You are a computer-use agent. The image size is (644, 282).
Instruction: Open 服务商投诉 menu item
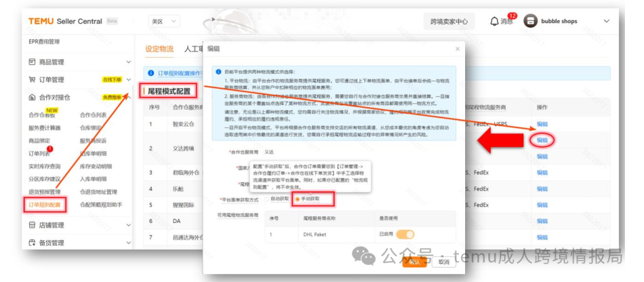pyautogui.click(x=93, y=141)
